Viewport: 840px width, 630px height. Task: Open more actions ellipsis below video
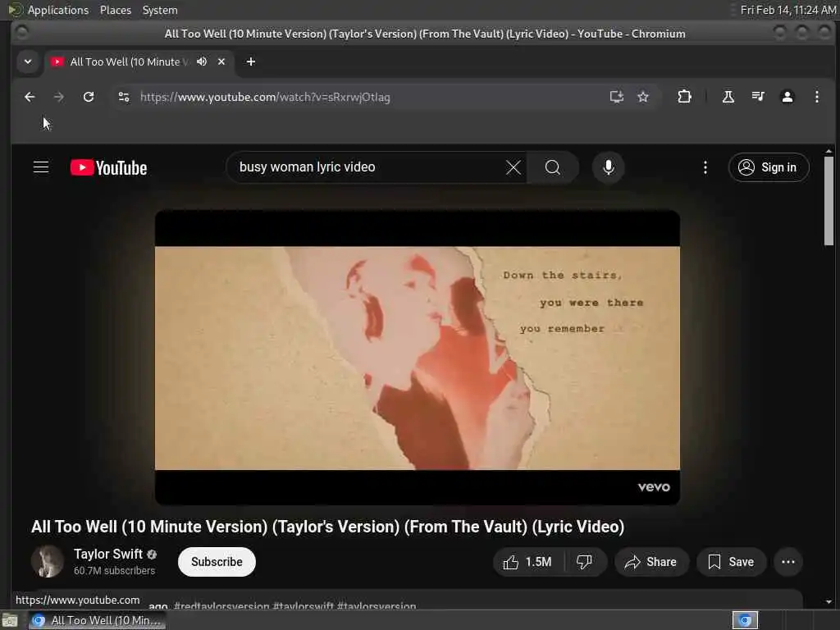pos(788,562)
